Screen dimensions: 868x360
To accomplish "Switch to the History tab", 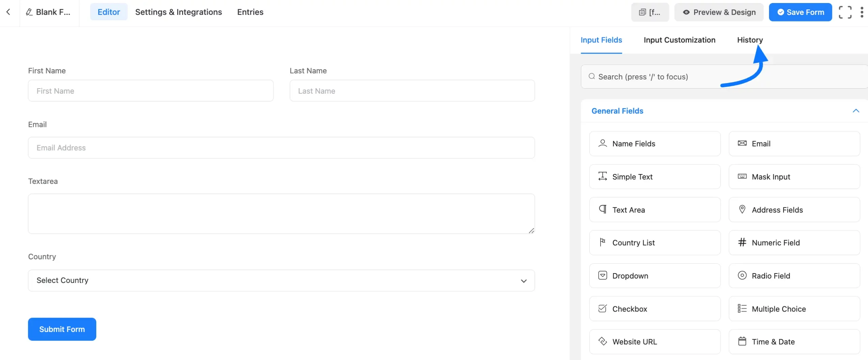I will click(x=750, y=40).
